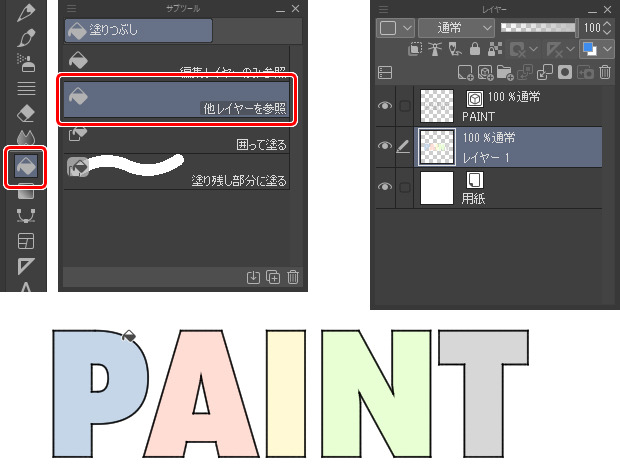Screen dimensions: 620x474
Task: Select 塗り残し部分に塗る sub tool
Action: click(x=176, y=172)
